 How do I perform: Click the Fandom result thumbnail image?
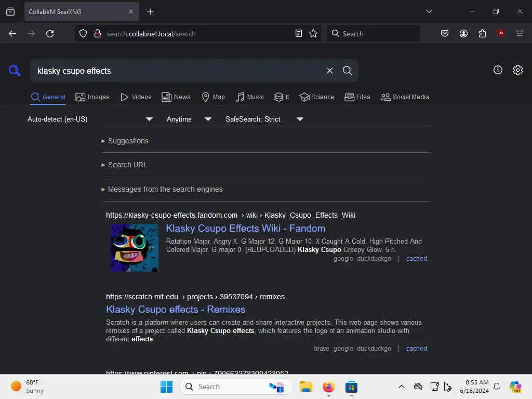pyautogui.click(x=135, y=248)
